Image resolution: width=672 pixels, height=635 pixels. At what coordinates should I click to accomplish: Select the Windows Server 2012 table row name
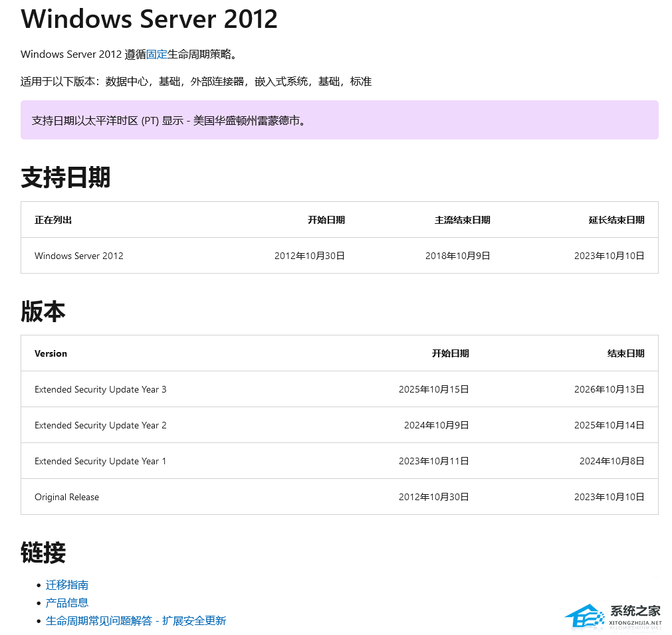tap(79, 256)
